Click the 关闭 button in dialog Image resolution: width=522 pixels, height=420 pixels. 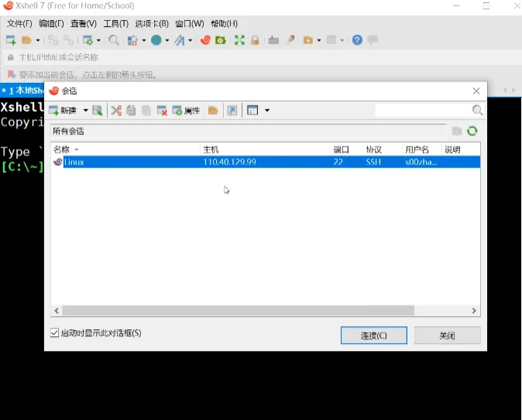447,335
